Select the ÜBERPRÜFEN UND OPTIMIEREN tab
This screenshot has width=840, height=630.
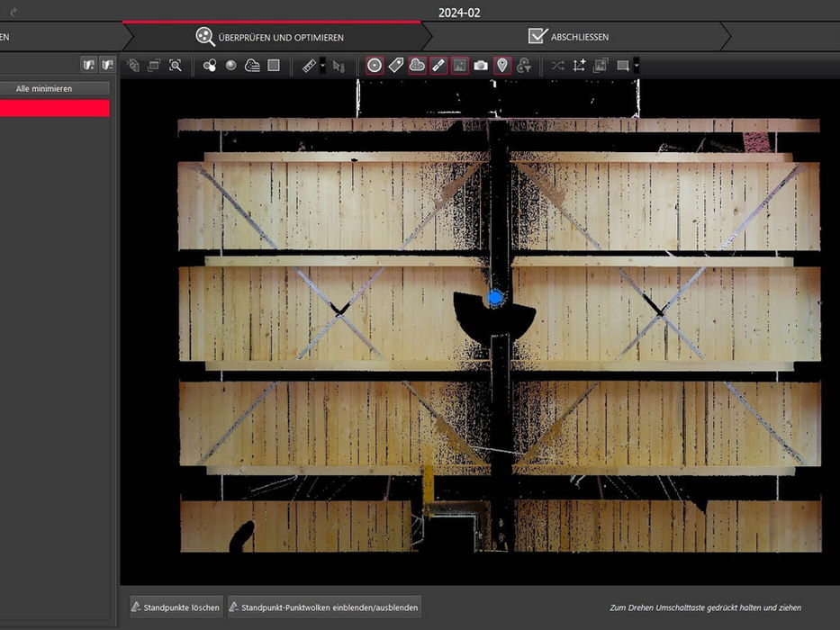tap(270, 37)
